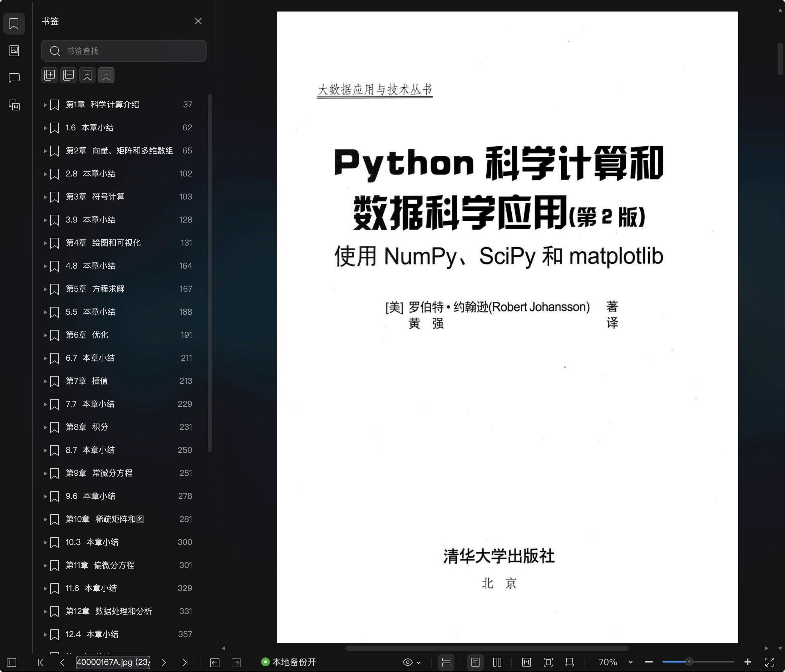Fit page to actual size icon

[527, 663]
